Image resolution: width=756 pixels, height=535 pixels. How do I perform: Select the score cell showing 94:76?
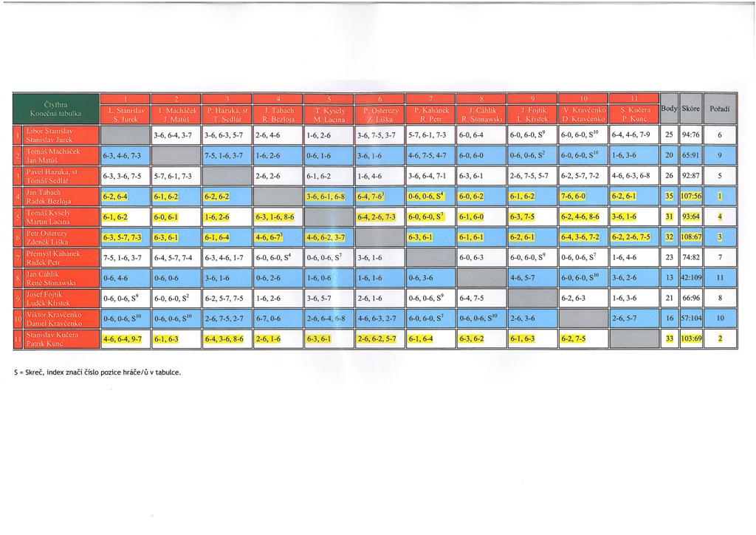690,135
